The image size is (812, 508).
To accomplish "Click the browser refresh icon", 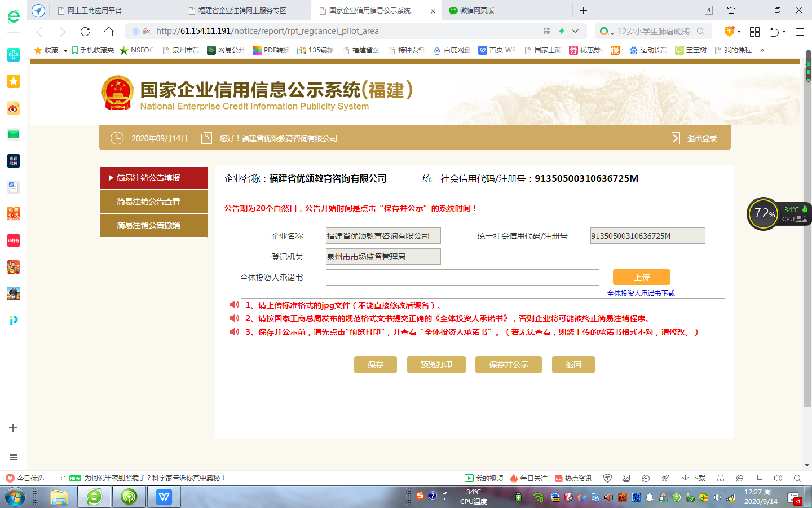I will (85, 32).
